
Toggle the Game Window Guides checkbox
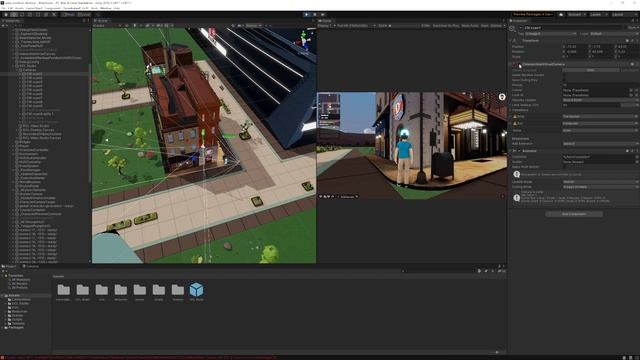tap(565, 75)
